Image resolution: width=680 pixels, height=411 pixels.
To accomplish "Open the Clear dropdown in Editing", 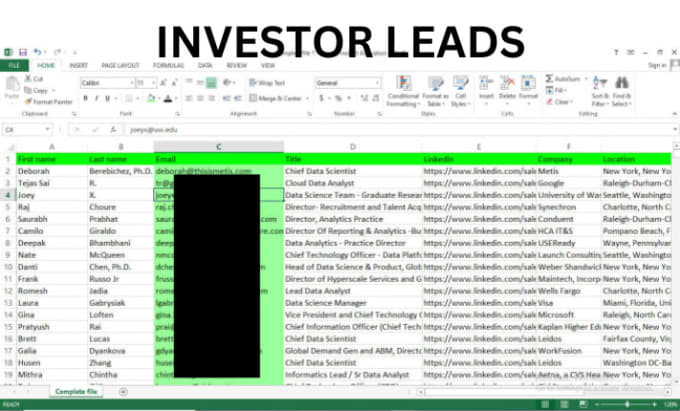I will pos(559,102).
